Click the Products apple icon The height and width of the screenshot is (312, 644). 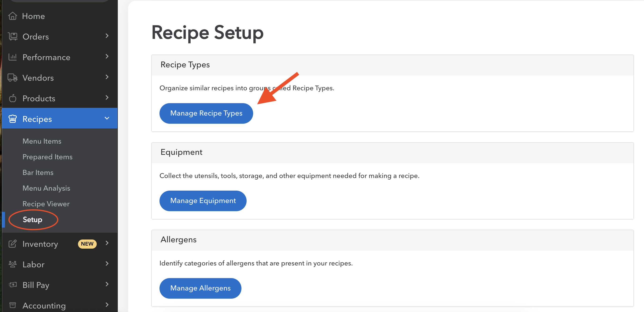pyautogui.click(x=12, y=98)
